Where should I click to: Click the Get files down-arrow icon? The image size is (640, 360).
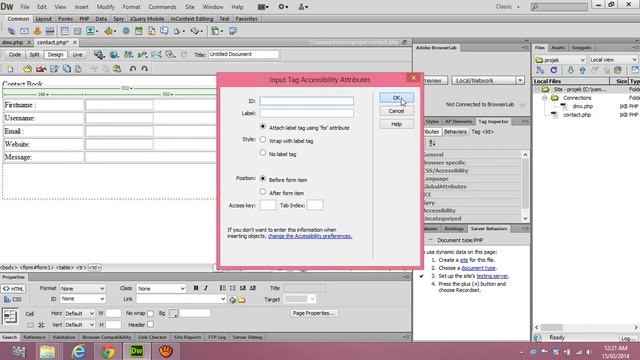[571, 70]
